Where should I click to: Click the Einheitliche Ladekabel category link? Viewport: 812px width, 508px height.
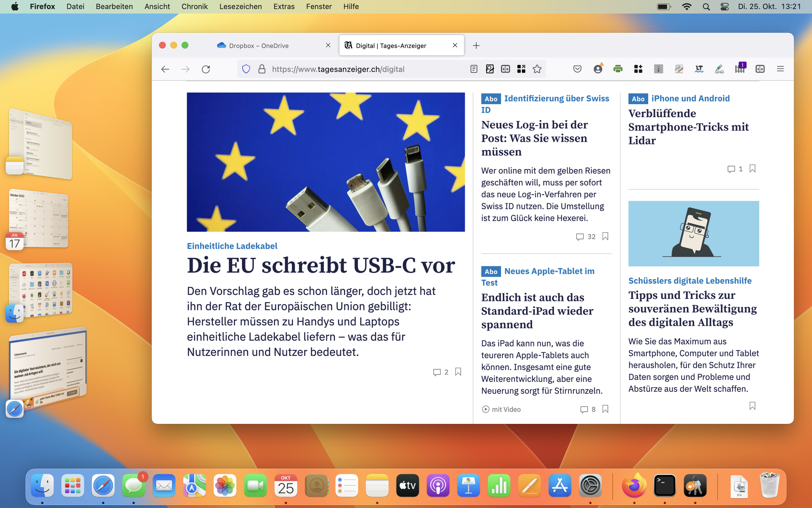232,246
